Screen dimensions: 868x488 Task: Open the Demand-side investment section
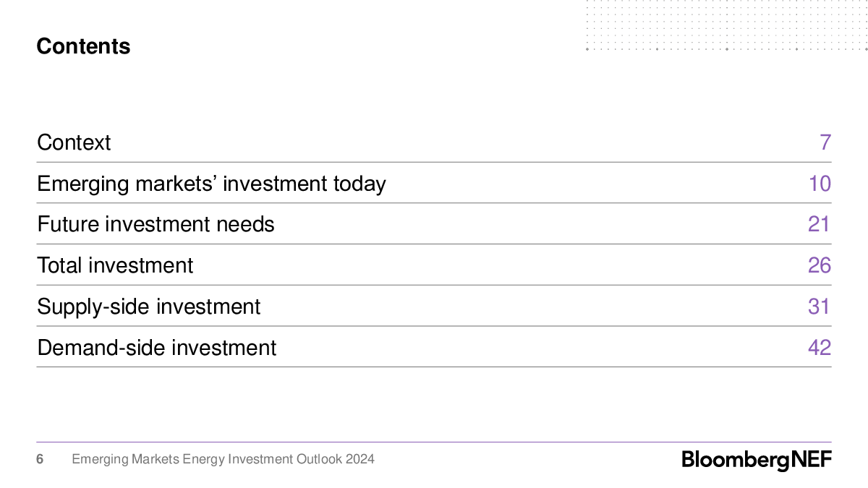[156, 348]
